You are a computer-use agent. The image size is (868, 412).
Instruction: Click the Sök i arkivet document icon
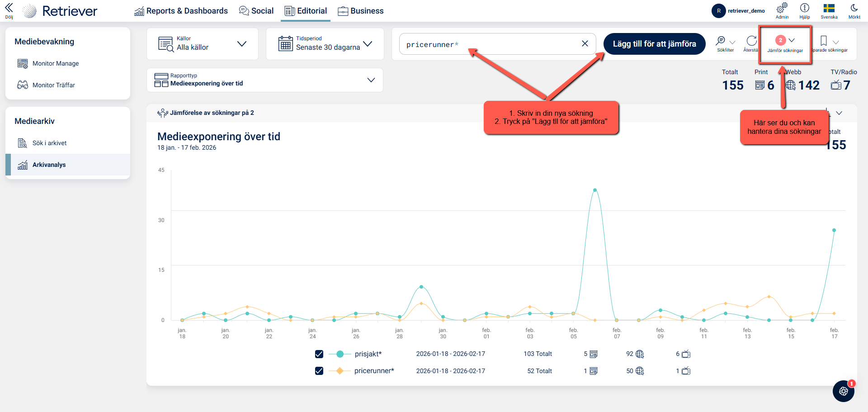(x=23, y=143)
